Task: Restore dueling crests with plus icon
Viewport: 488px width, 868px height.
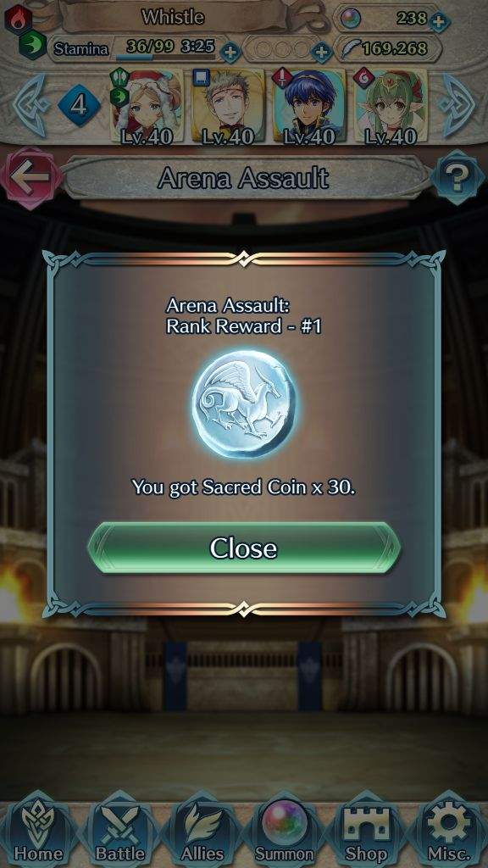Action: click(x=321, y=53)
